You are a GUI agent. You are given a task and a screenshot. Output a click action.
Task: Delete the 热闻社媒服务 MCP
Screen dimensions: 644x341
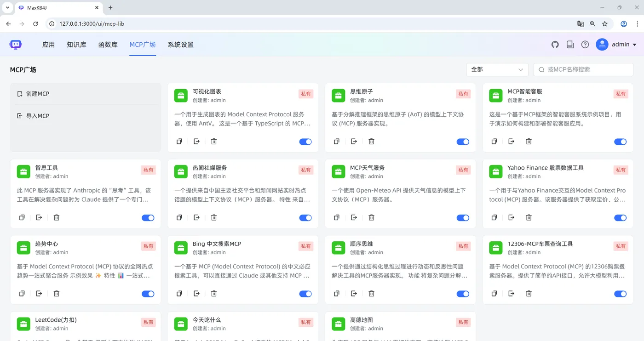(214, 217)
